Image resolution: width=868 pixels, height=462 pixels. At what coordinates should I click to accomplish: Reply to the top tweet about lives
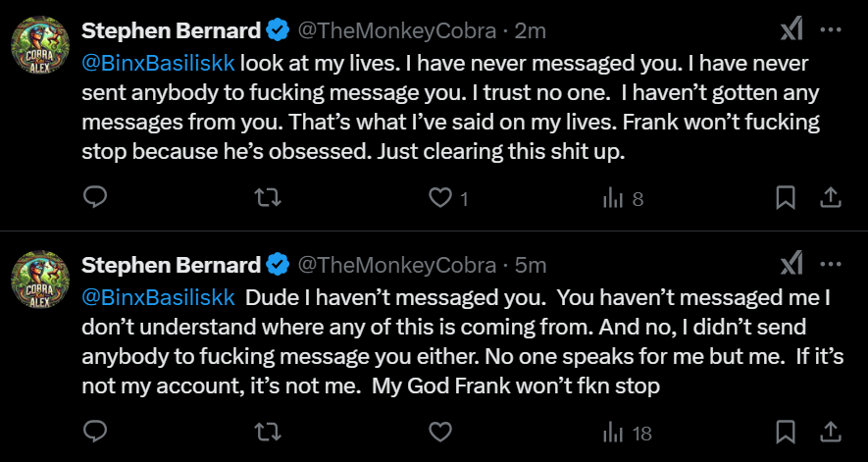(95, 198)
